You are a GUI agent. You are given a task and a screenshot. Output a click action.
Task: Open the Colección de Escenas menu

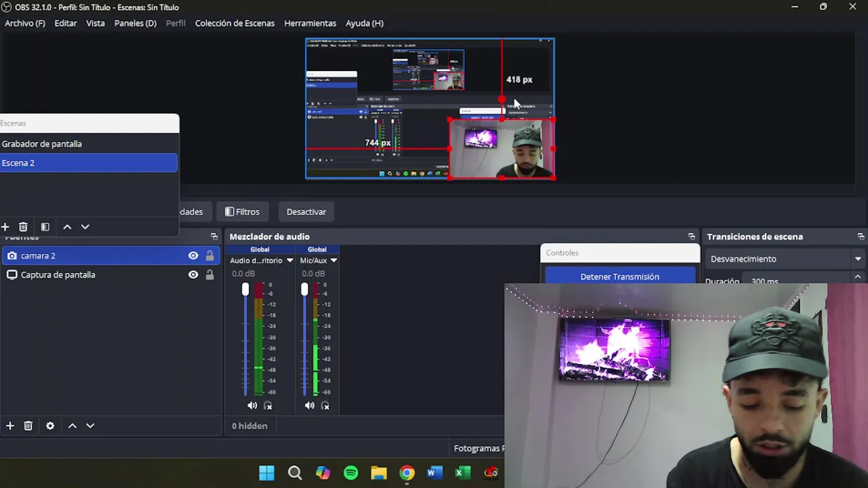[x=235, y=23]
